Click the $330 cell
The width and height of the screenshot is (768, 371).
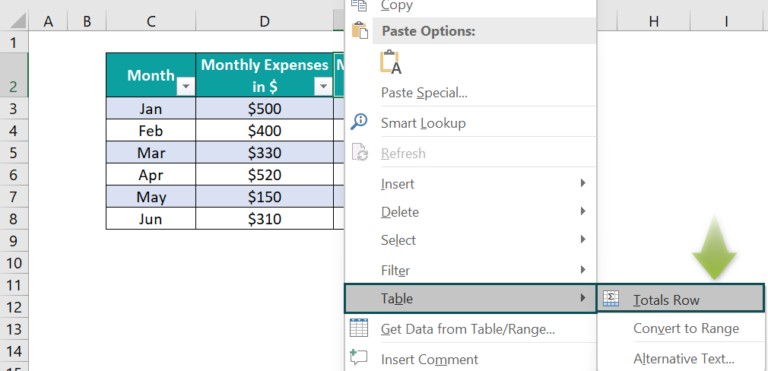pos(264,152)
